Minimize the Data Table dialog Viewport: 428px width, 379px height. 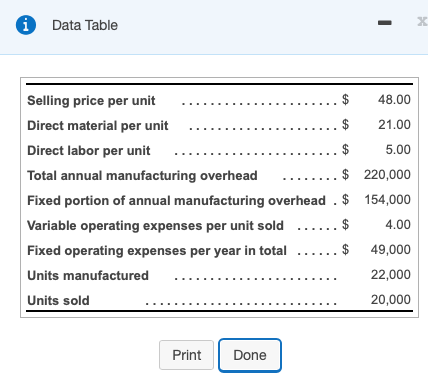pyautogui.click(x=385, y=23)
